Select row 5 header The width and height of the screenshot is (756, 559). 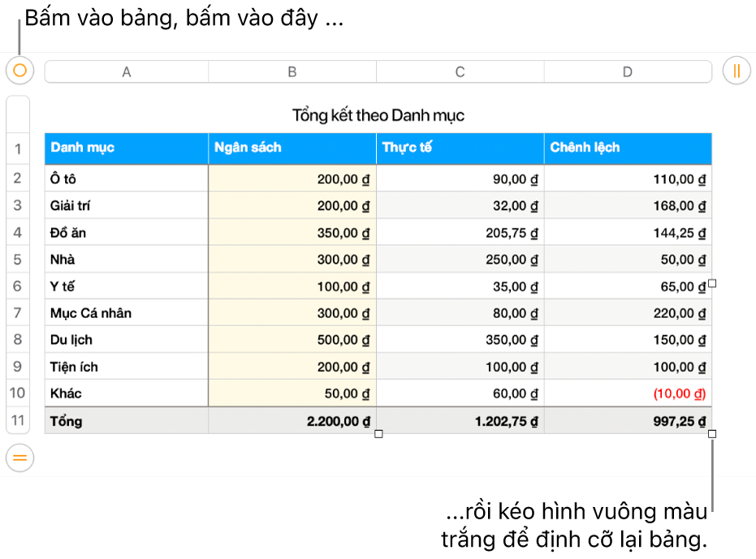18,260
